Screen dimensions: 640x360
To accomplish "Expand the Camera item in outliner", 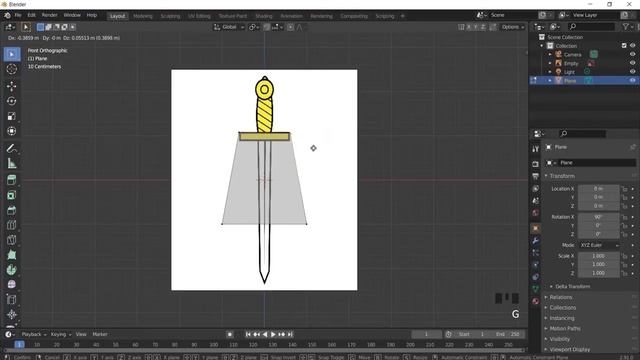I will pos(550,54).
